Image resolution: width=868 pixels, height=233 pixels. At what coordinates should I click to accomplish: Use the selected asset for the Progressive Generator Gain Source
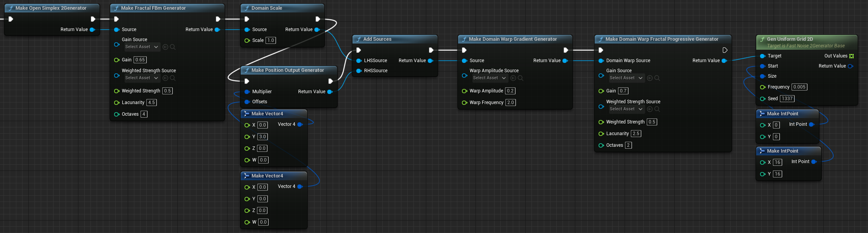point(650,78)
